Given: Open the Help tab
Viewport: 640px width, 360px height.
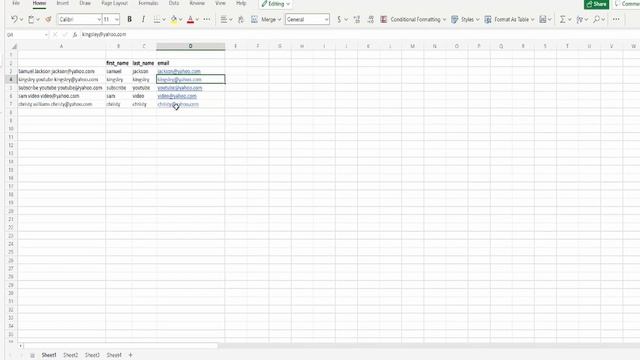Looking at the screenshot, I should (x=241, y=3).
